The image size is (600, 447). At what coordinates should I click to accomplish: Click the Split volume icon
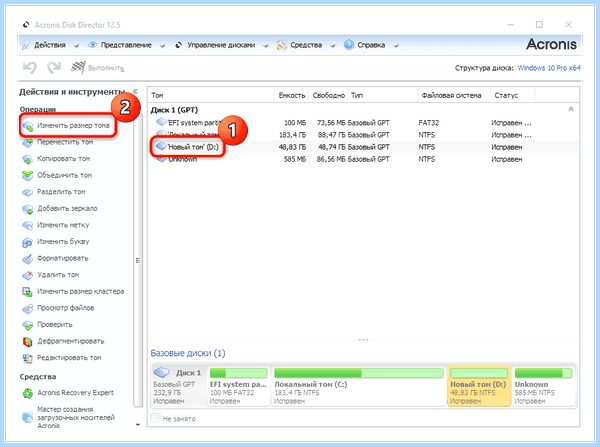click(28, 193)
